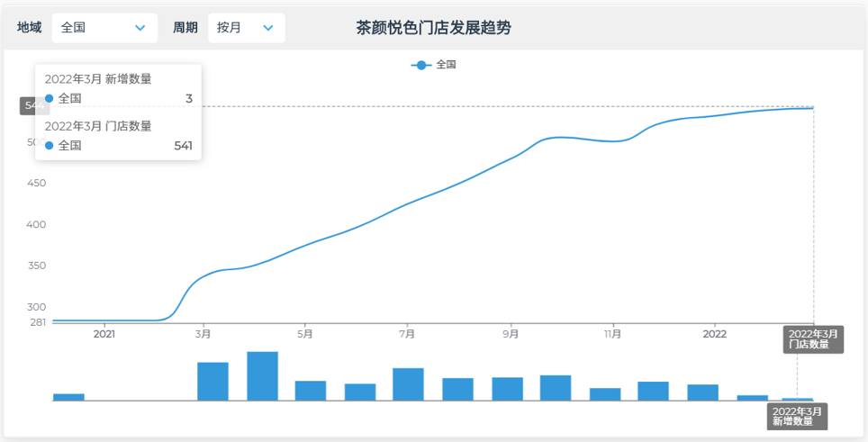Viewport: 868px width, 442px height.
Task: Click the tallest bar in the bar chart
Action: pyautogui.click(x=262, y=375)
